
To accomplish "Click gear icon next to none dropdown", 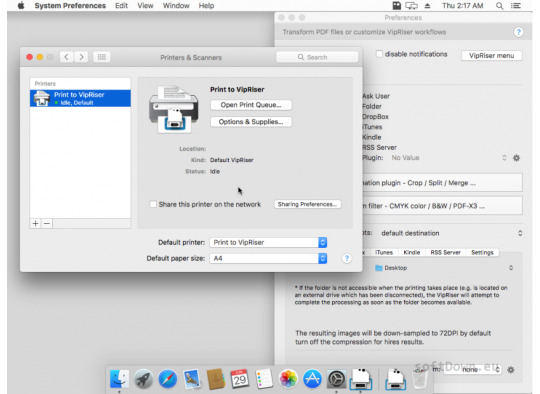I will coord(511,370).
